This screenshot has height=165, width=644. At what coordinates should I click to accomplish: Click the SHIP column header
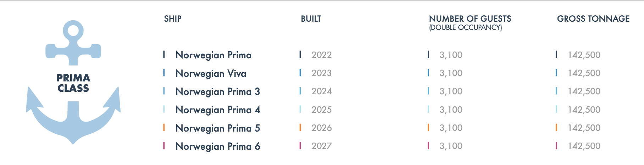pyautogui.click(x=173, y=19)
